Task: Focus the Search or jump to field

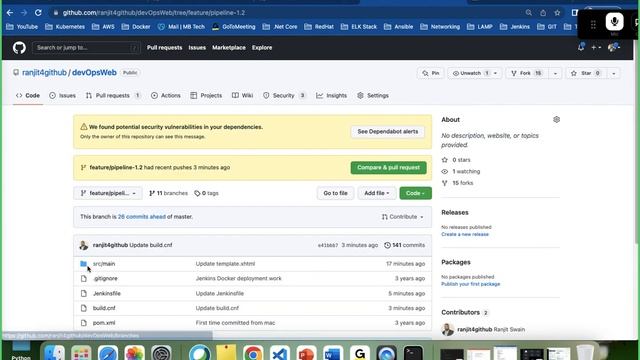Action: (x=86, y=48)
